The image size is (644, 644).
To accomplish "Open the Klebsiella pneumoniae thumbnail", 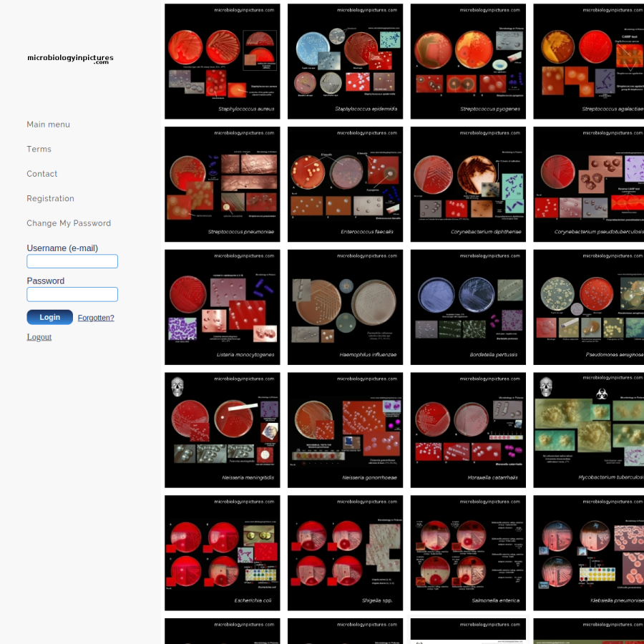I will (589, 552).
